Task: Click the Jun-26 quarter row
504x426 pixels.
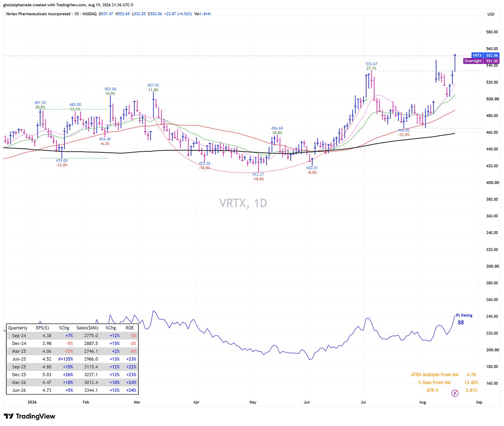Action: pos(72,390)
